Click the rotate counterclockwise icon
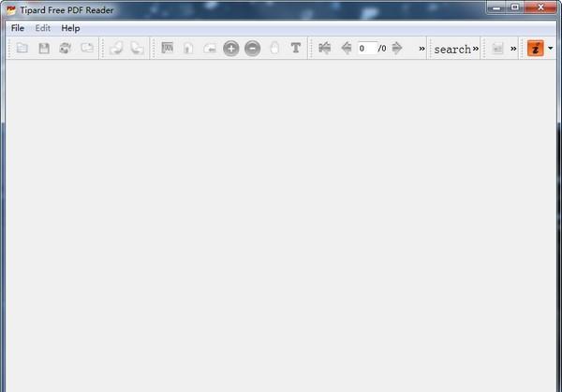562x392 pixels. 116,48
